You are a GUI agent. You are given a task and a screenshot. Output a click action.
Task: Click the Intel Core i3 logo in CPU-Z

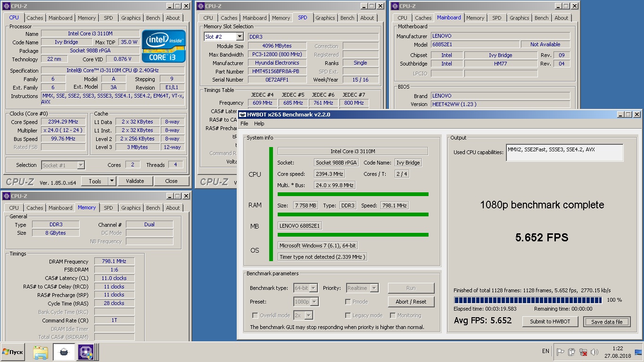click(164, 46)
